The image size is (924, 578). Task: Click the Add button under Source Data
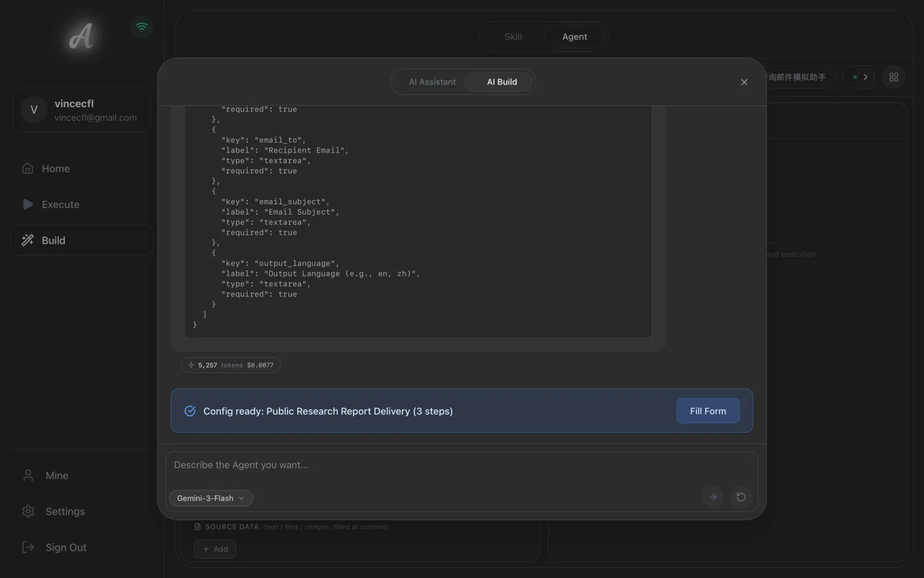(215, 549)
